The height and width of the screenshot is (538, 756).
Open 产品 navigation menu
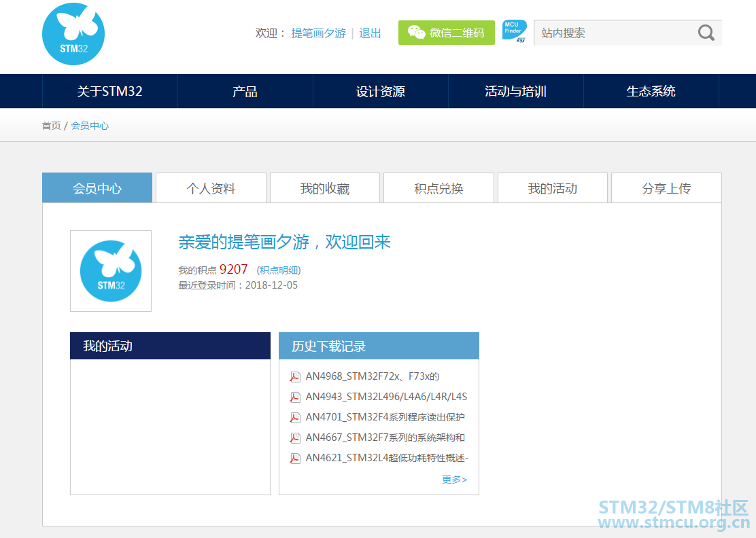245,91
